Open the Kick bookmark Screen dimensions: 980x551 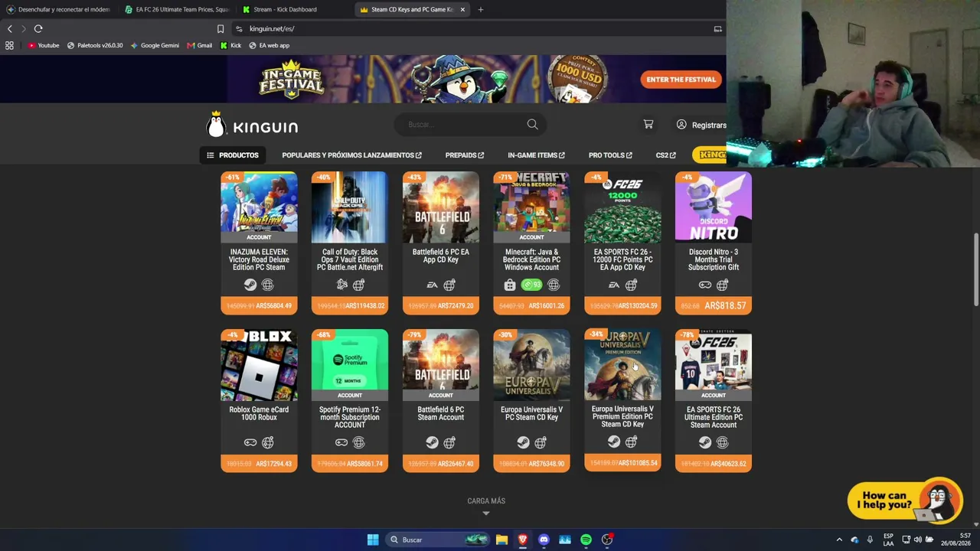pos(230,45)
